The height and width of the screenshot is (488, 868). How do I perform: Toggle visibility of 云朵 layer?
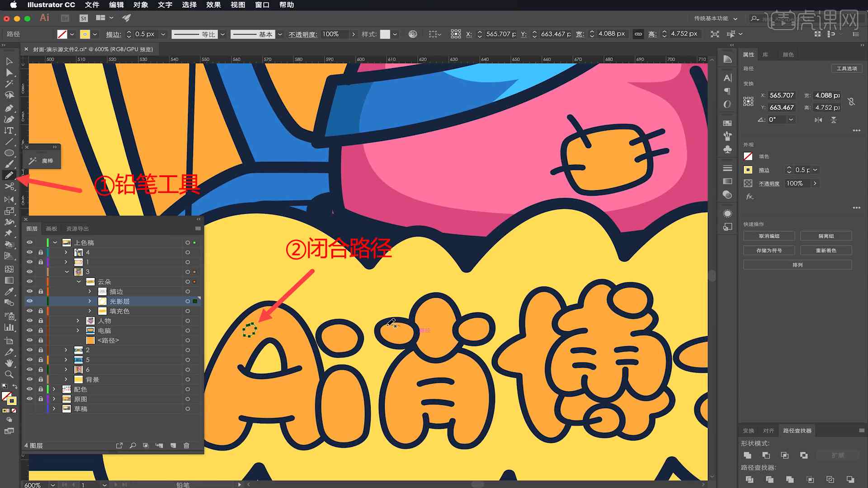[x=29, y=281]
